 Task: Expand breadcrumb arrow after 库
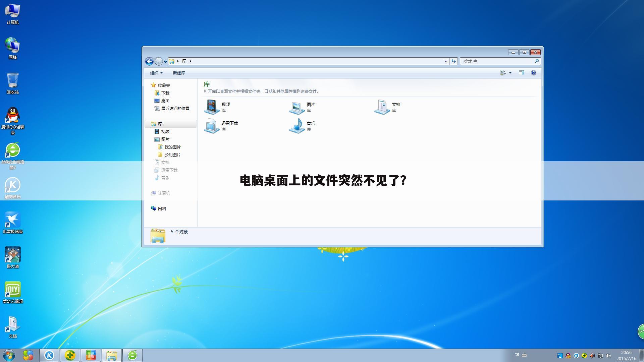[190, 61]
